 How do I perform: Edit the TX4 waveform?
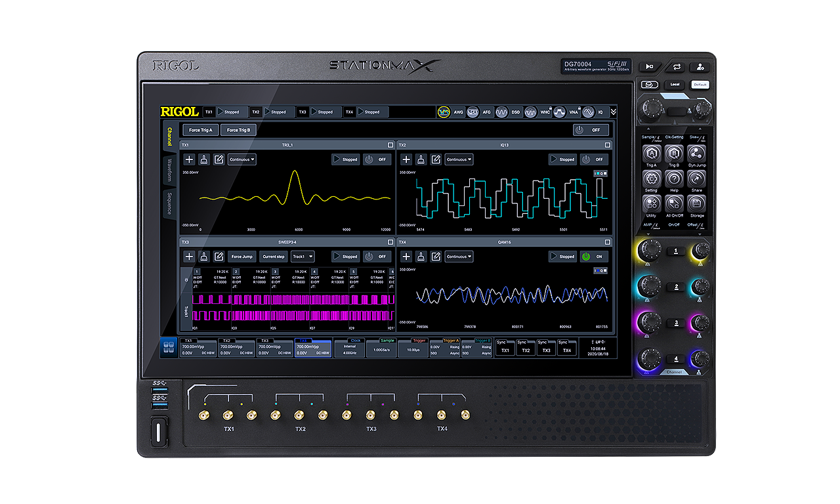tap(436, 257)
